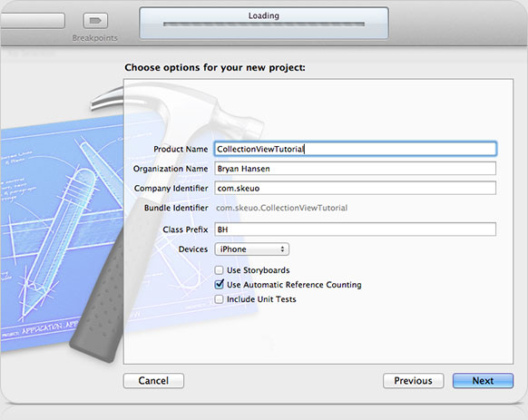Select the Organization Name field
This screenshot has width=528, height=420.
(356, 169)
